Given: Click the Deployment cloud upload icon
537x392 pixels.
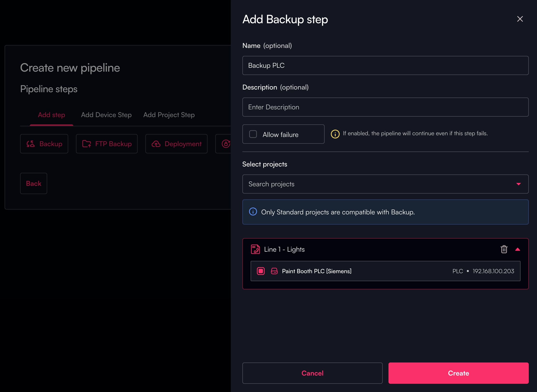Looking at the screenshot, I should pos(156,144).
